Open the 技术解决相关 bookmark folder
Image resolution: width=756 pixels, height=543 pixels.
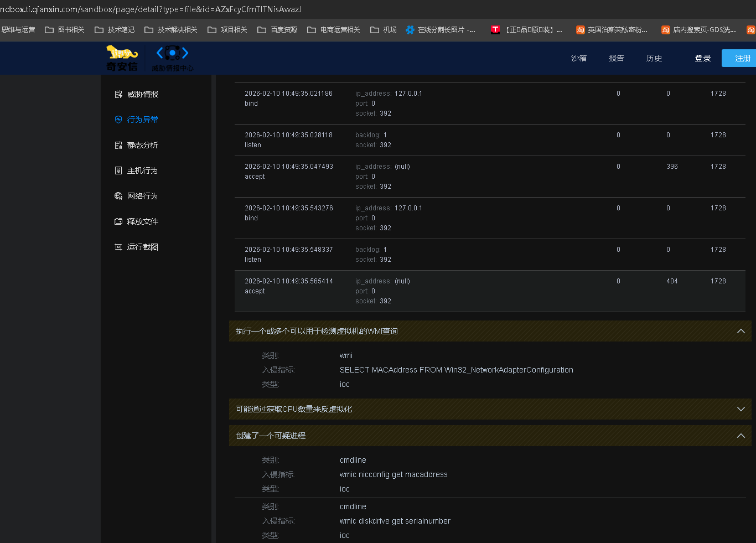pyautogui.click(x=171, y=30)
